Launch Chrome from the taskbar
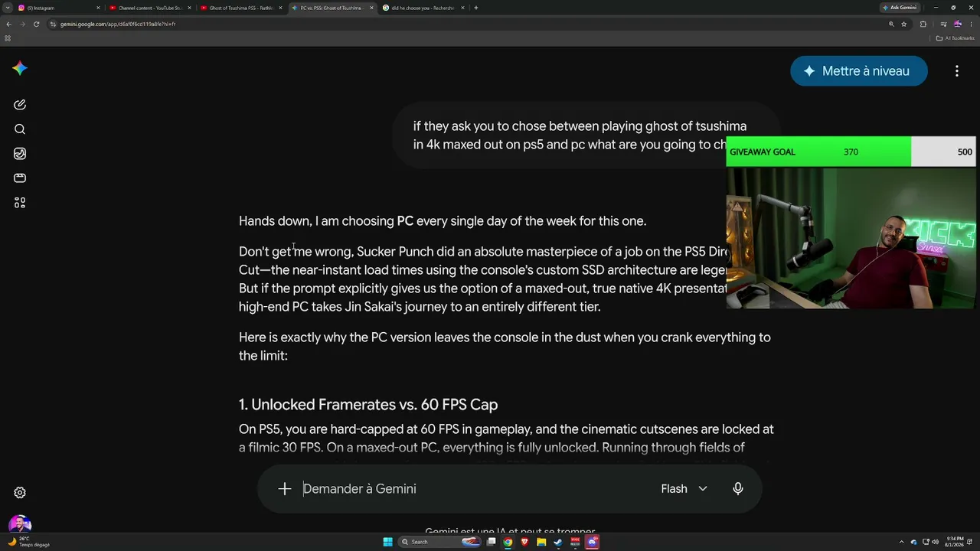The width and height of the screenshot is (980, 551). 508,542
